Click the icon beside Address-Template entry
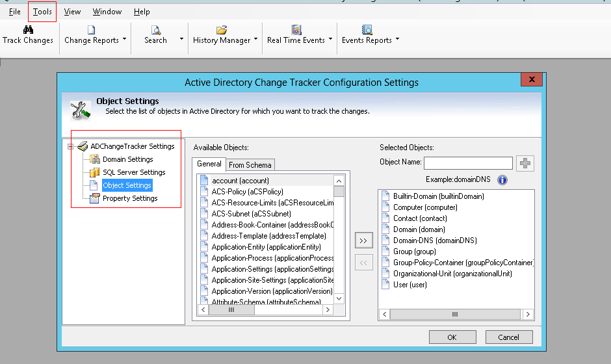This screenshot has width=611, height=364. [204, 236]
